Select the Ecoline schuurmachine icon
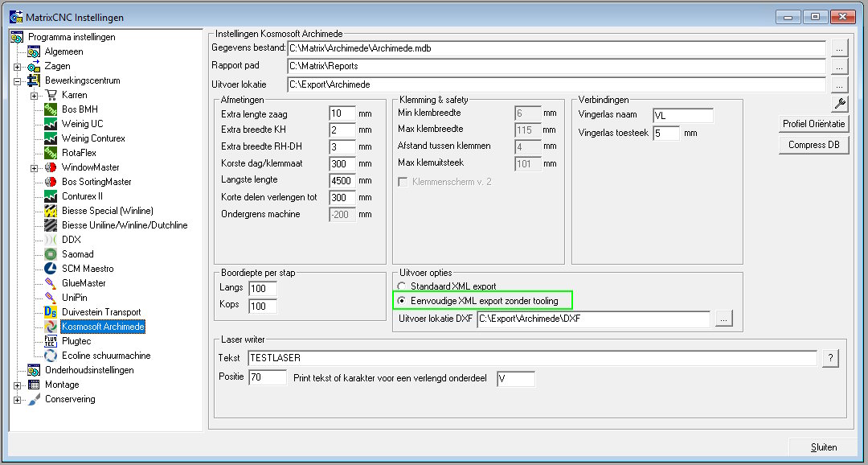Image resolution: width=868 pixels, height=465 pixels. pyautogui.click(x=51, y=356)
